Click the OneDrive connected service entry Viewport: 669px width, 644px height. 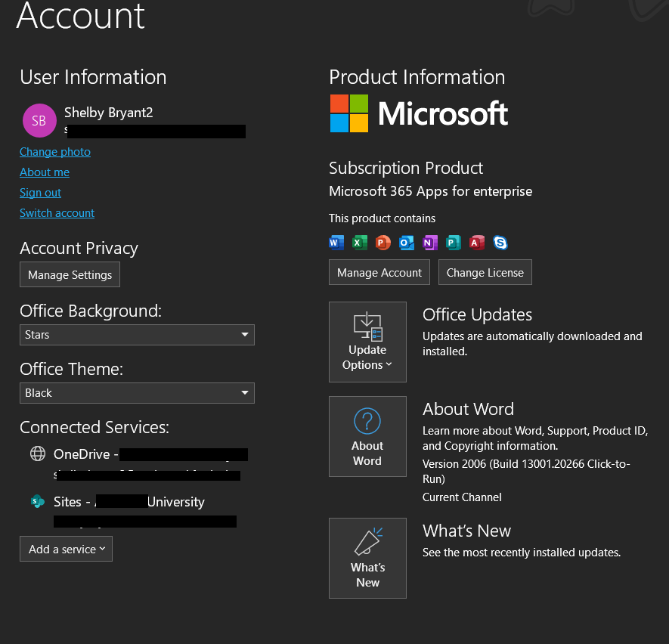click(x=138, y=463)
